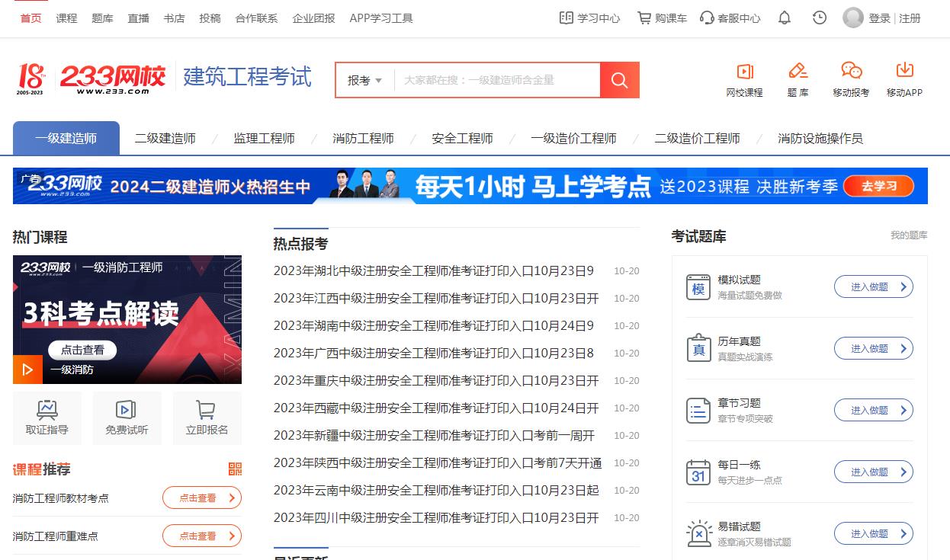The width and height of the screenshot is (950, 560).
Task: Click 进入做题 for 章节习题
Action: pyautogui.click(x=874, y=410)
